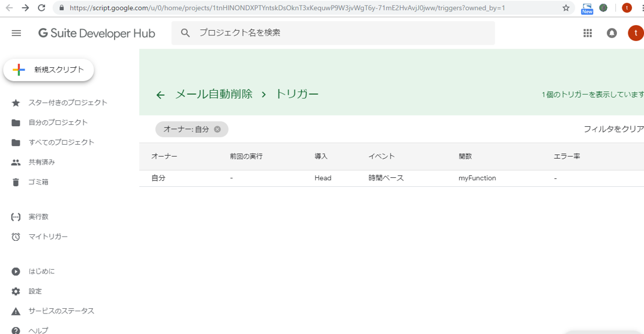Screen dimensions: 644x334
Task: Focus the プロジェクト名を検索 search field
Action: [x=333, y=33]
